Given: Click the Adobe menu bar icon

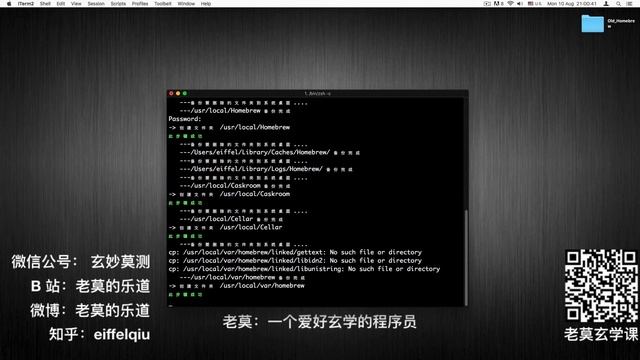Looking at the screenshot, I should [x=498, y=4].
